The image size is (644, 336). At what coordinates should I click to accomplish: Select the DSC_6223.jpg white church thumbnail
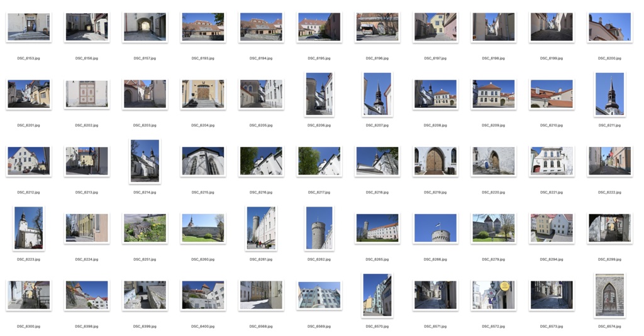coord(29,228)
